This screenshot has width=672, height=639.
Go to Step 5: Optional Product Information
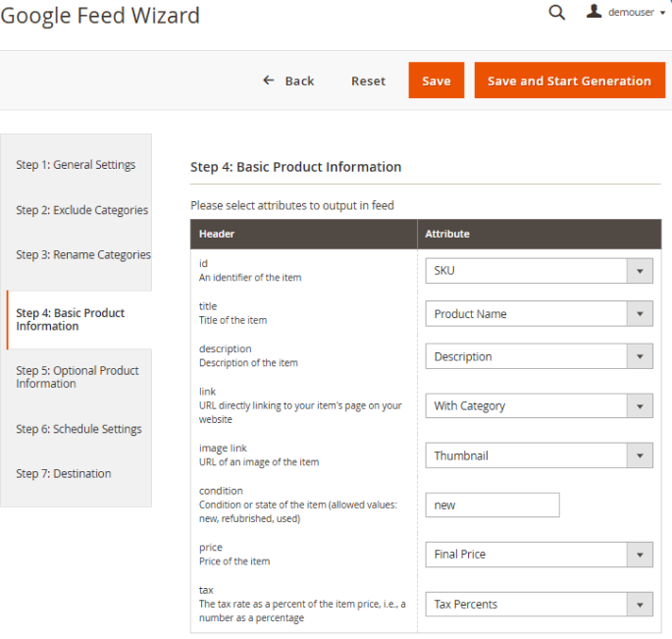pos(78,377)
